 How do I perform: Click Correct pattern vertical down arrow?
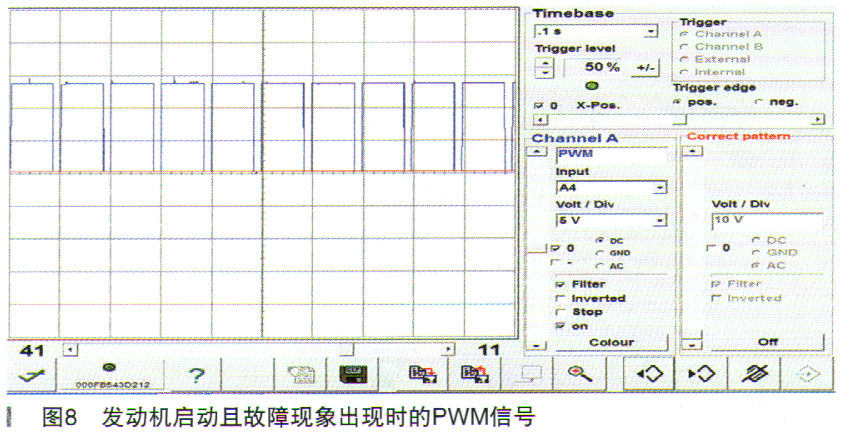[x=692, y=345]
